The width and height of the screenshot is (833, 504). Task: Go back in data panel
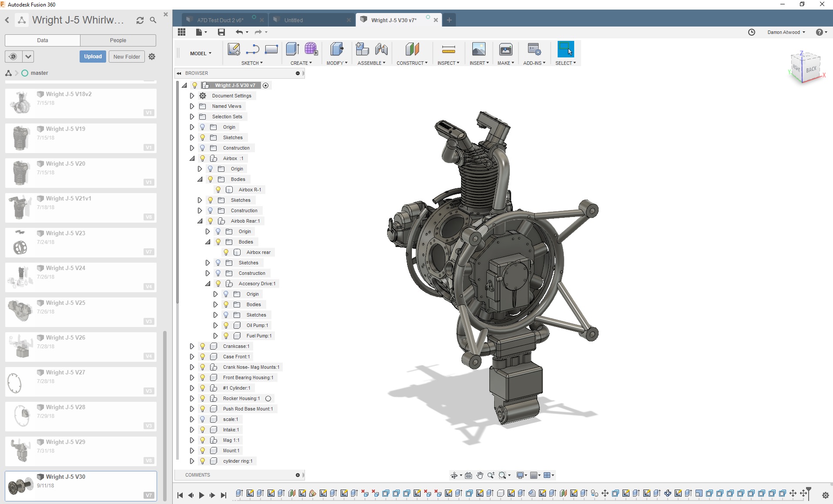point(7,20)
